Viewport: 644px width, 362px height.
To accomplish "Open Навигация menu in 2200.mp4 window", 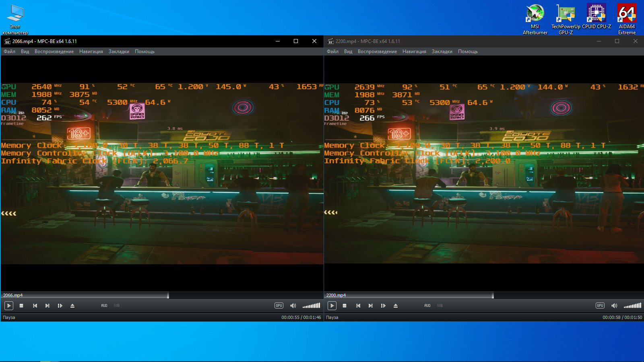I will [x=414, y=51].
